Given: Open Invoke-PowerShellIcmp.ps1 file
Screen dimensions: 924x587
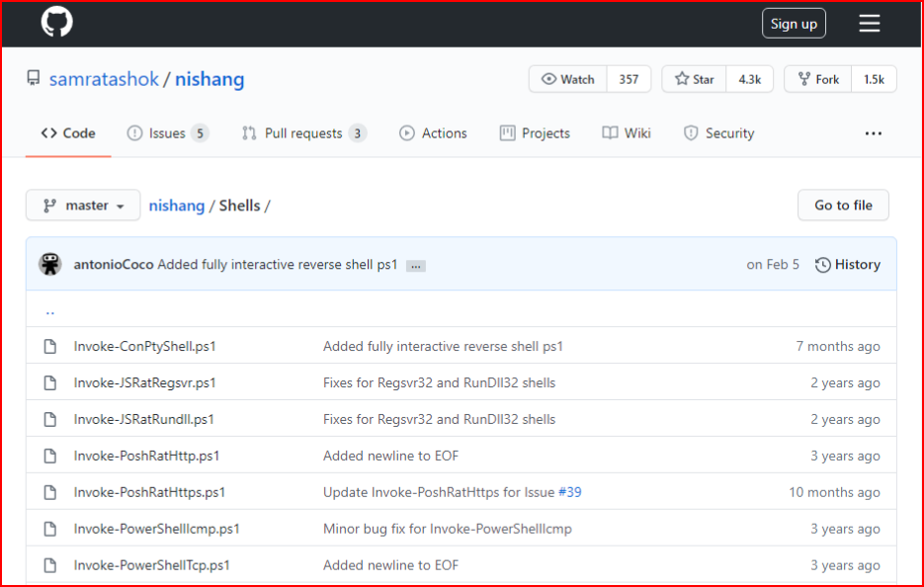Looking at the screenshot, I should coord(157,529).
